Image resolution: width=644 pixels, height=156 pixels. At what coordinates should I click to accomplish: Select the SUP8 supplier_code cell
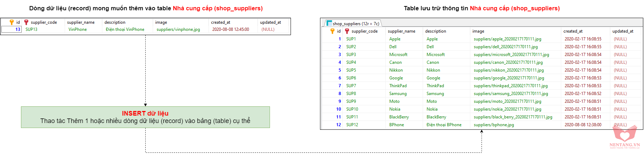[x=351, y=94]
